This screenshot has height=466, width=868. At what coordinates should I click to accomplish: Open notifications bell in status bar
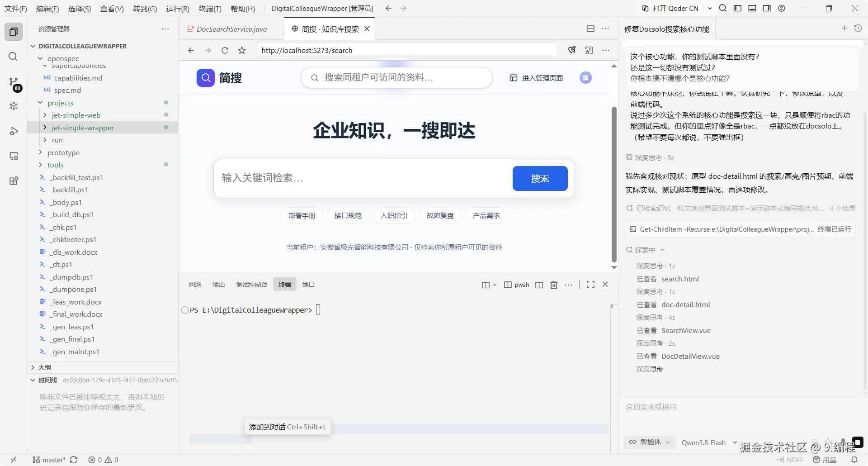coord(854,460)
